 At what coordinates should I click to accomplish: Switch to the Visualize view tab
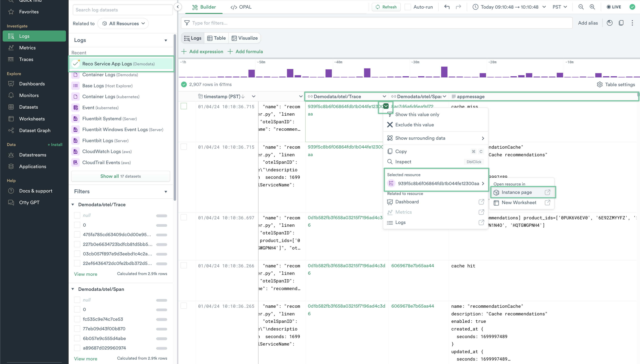click(x=245, y=38)
